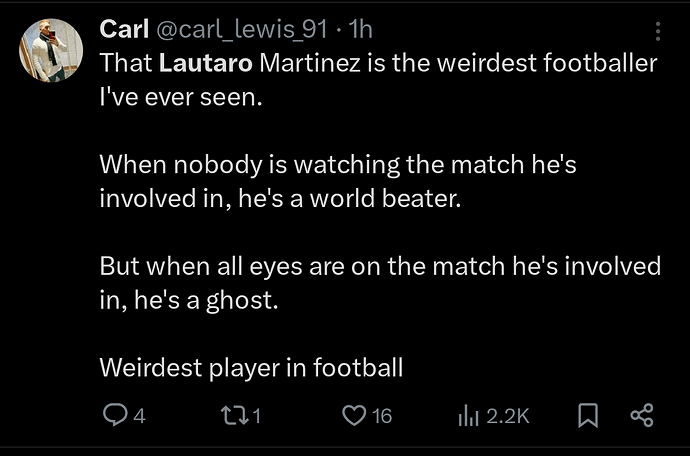Click the paragraph mentioning a world beater
The width and height of the screenshot is (690, 456).
point(338,181)
